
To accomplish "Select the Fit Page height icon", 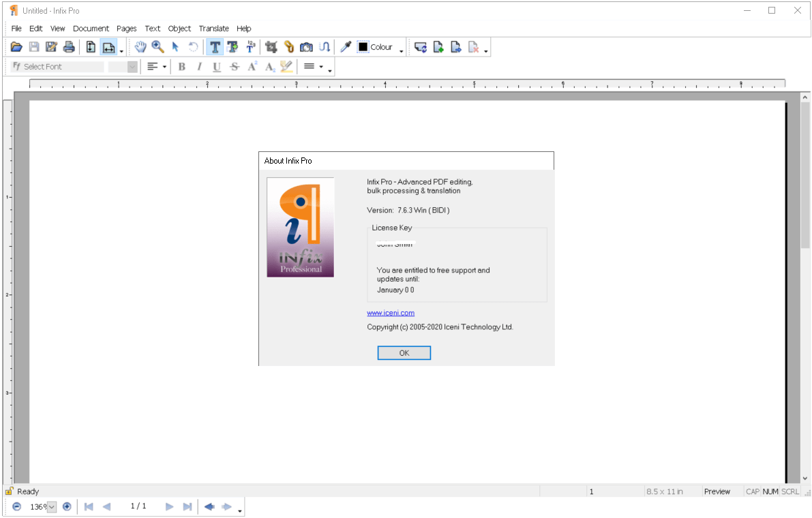I will pyautogui.click(x=91, y=47).
